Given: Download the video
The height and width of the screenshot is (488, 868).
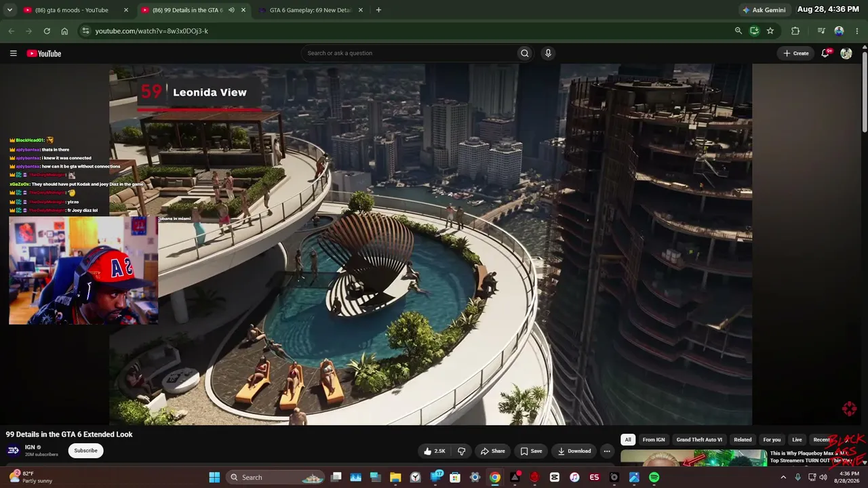Looking at the screenshot, I should coord(574,451).
